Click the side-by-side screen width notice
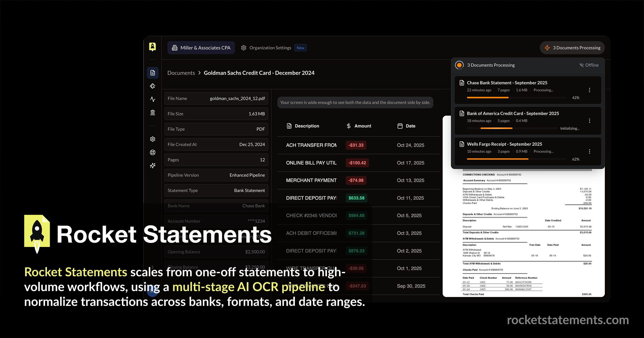 pos(355,102)
